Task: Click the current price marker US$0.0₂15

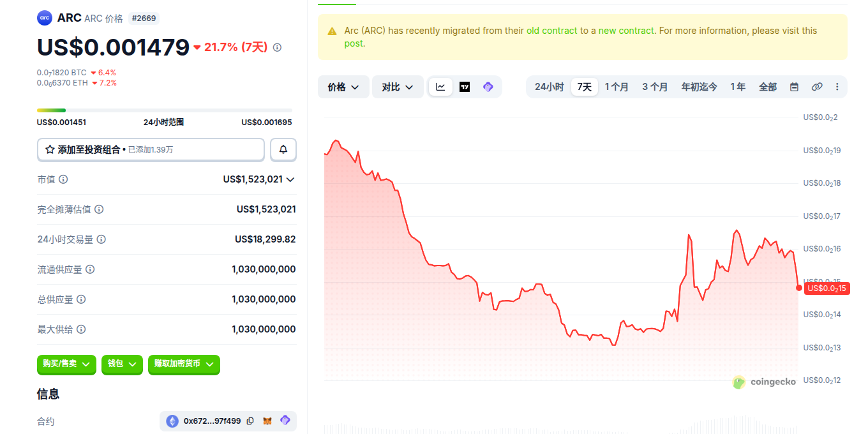Action: pyautogui.click(x=826, y=288)
